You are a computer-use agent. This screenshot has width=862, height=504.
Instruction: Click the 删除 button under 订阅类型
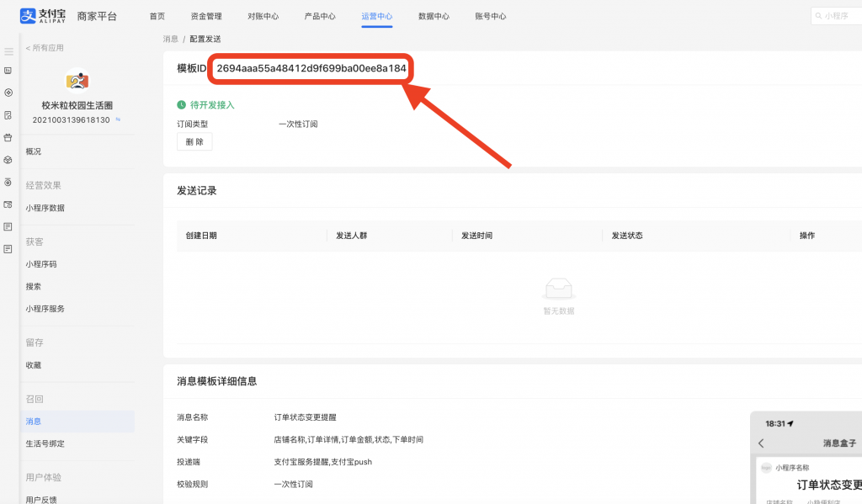tap(194, 141)
